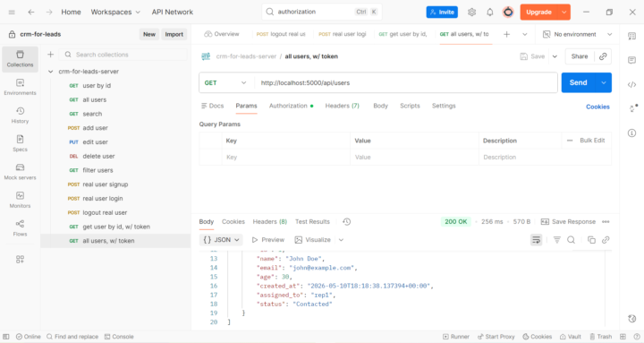Open Flows in the sidebar
This screenshot has height=343, width=644.
point(20,228)
